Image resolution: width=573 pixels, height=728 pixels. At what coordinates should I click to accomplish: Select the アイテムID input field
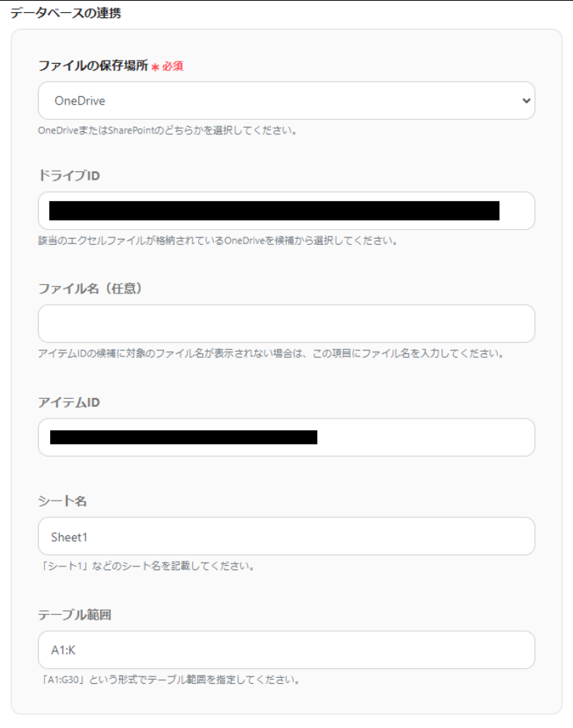(286, 438)
